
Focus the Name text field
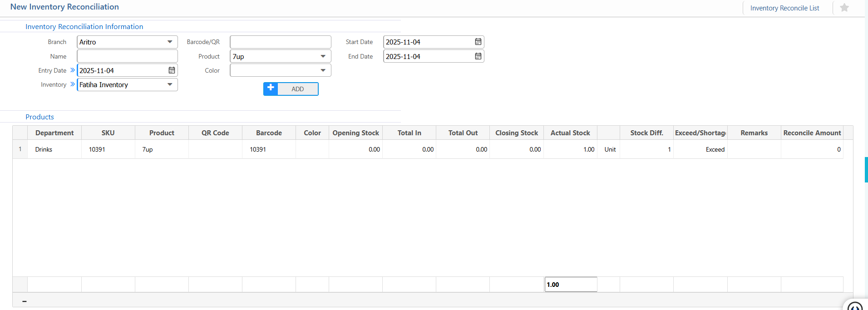127,56
